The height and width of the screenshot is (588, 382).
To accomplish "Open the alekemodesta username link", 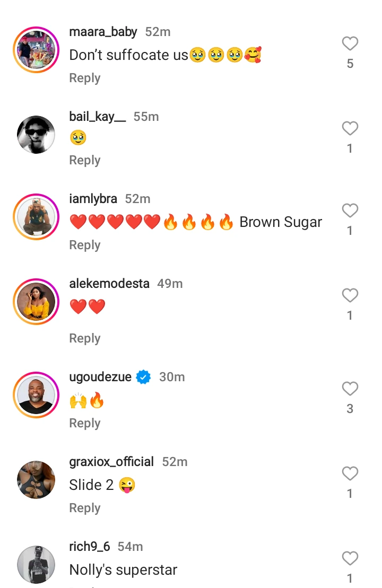I will 109,284.
